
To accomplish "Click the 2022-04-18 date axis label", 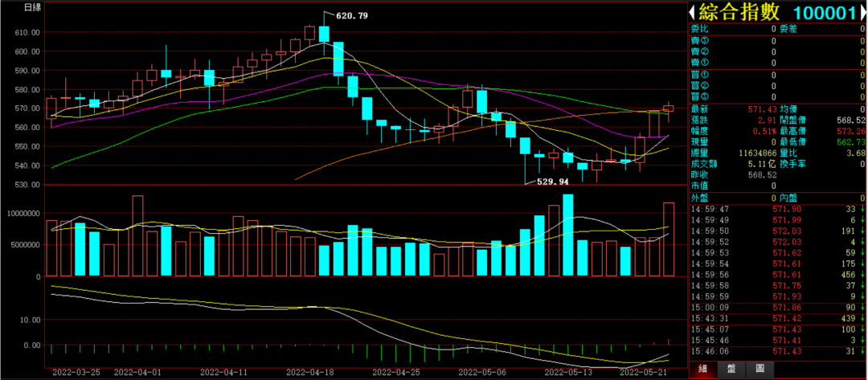I will (x=309, y=372).
